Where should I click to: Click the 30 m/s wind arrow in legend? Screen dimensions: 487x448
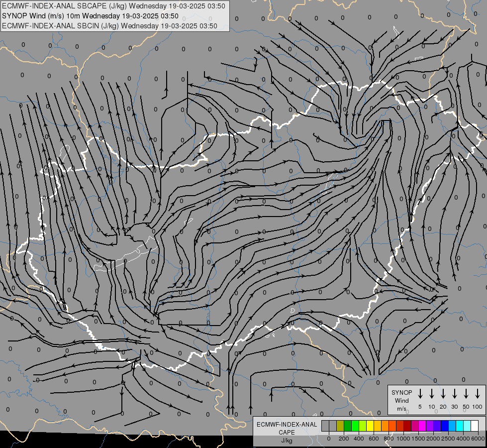tap(454, 394)
